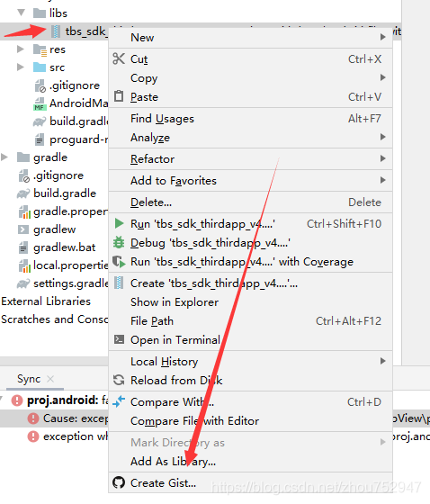Click the blue src folder icon
This screenshot has height=504, width=430.
click(40, 67)
